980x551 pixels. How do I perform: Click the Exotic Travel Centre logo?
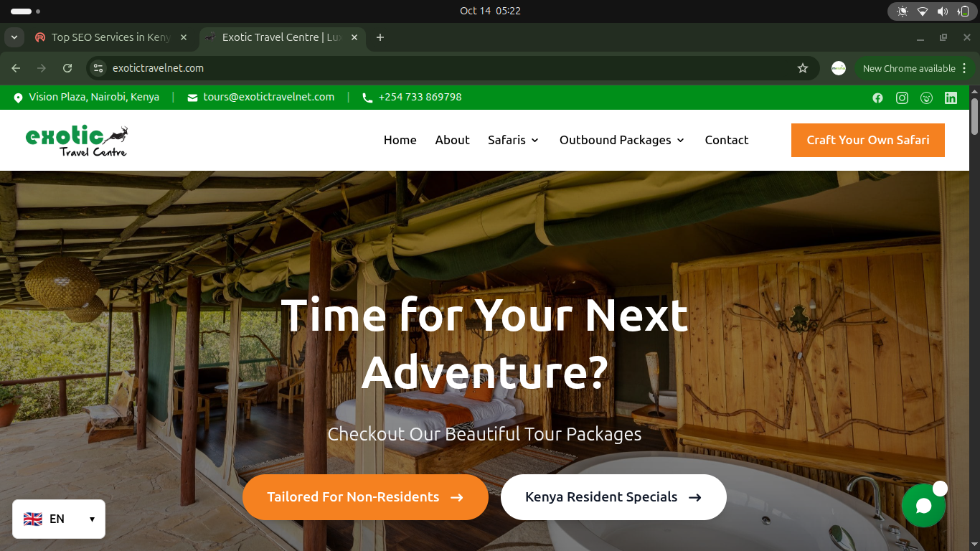click(77, 141)
